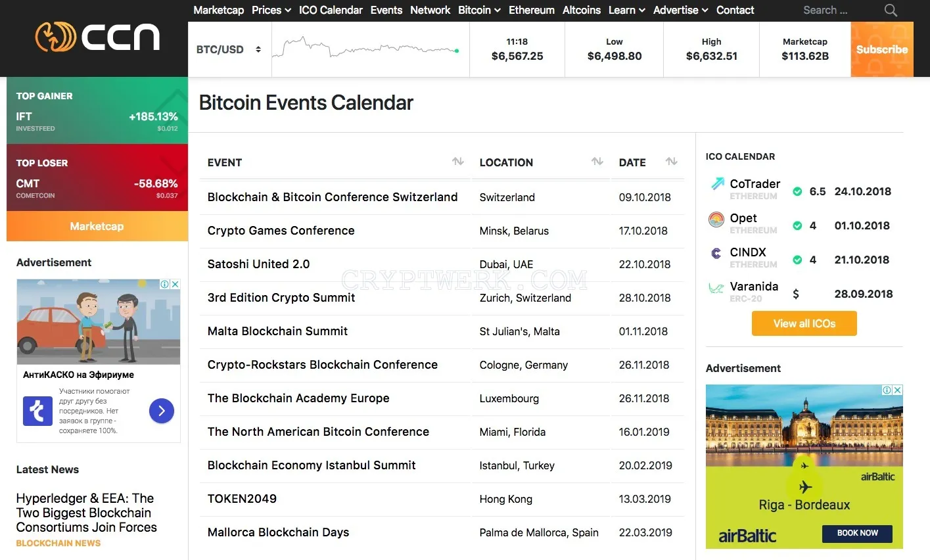Close the left AdChoices advertisement
This screenshot has height=560, width=930.
(x=175, y=285)
